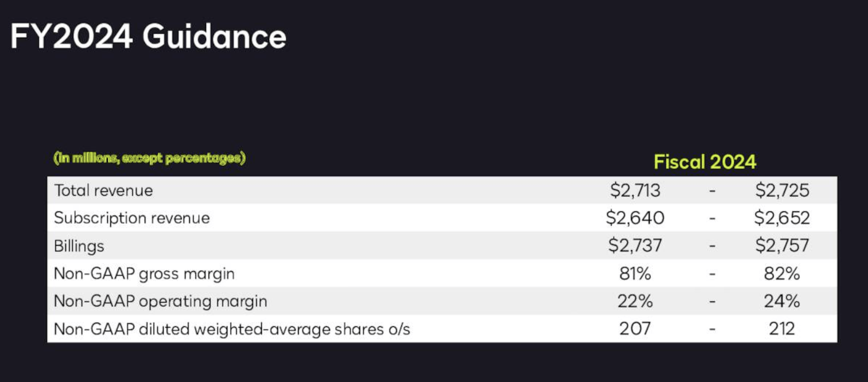Click the 212 diluted shares value

pyautogui.click(x=782, y=329)
